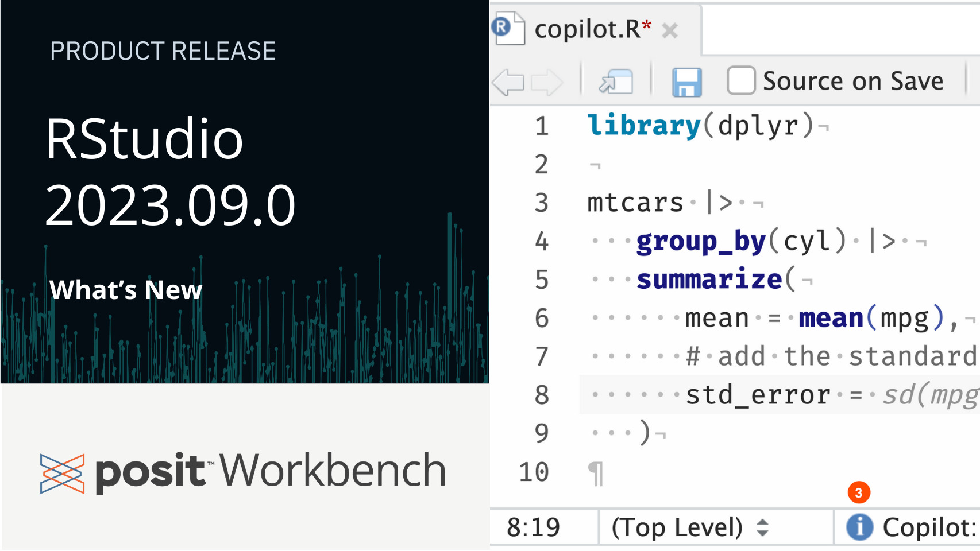This screenshot has width=980, height=551.
Task: Click the R file icon on the tab
Action: click(508, 28)
